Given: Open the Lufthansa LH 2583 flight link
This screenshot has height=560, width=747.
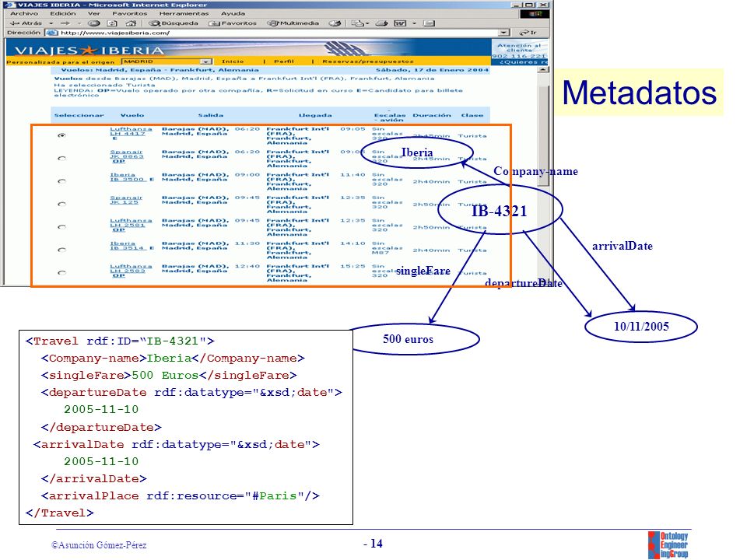Looking at the screenshot, I should (131, 268).
